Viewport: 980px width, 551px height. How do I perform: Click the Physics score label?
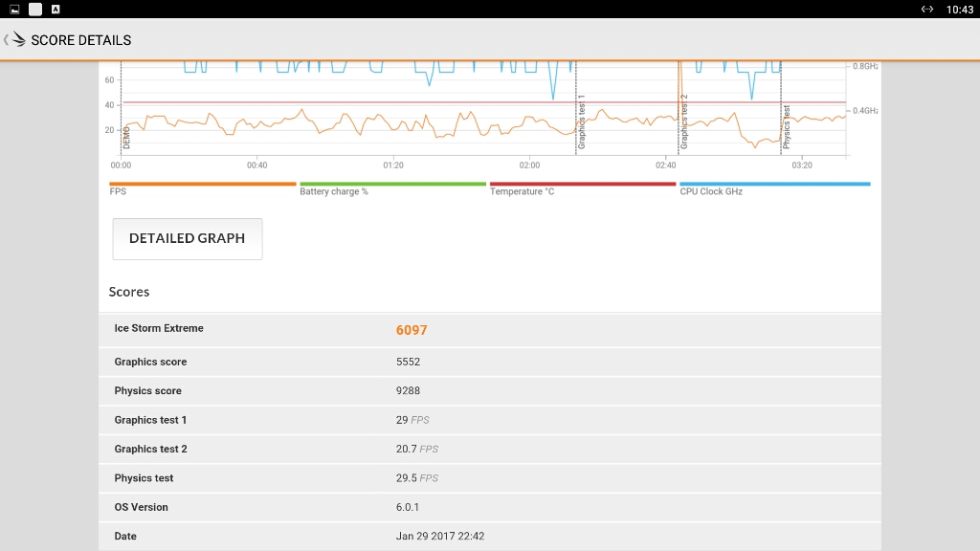[147, 390]
